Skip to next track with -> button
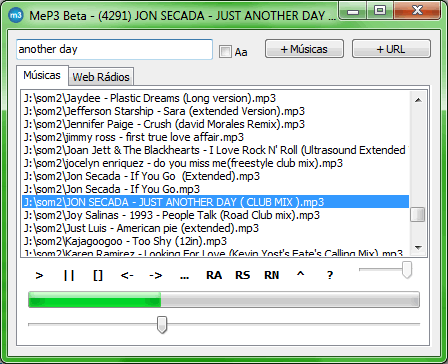This screenshot has height=364, width=448. [x=156, y=275]
